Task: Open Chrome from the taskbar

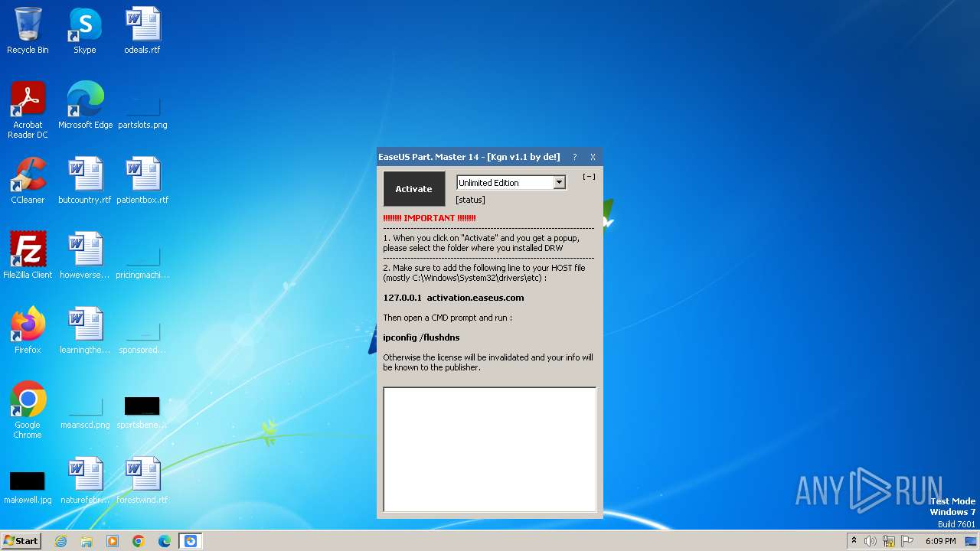Action: (139, 541)
